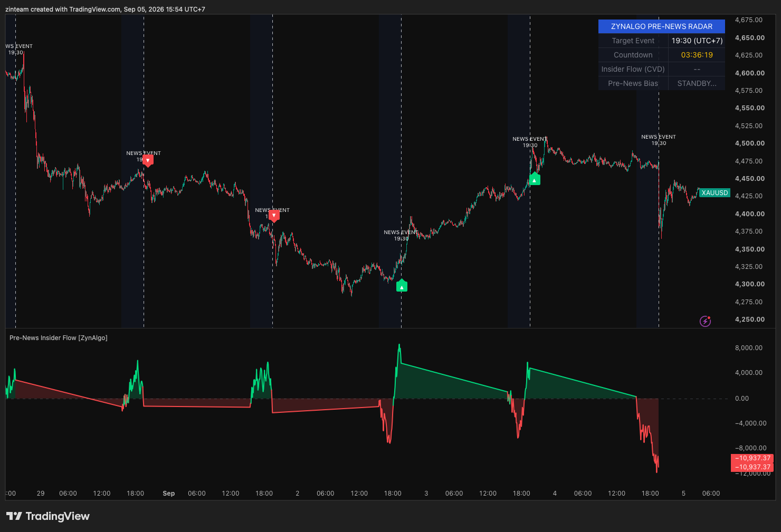
Task: Click the zinteam created with TradingView.com caption
Action: pos(105,9)
